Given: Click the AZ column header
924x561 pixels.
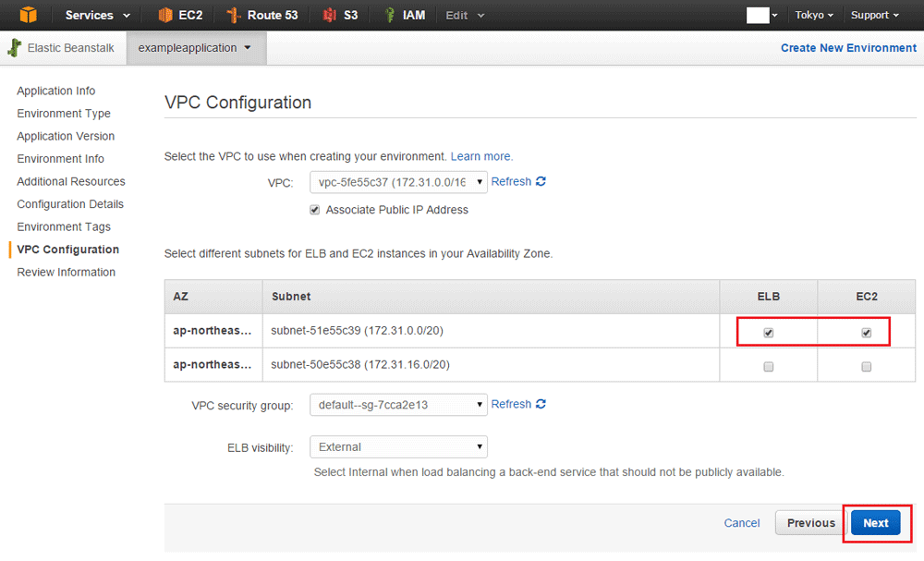Looking at the screenshot, I should coord(213,297).
